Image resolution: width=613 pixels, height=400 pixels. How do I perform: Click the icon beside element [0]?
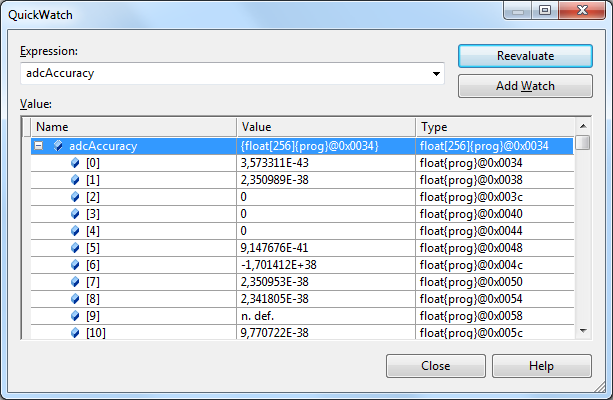point(75,163)
